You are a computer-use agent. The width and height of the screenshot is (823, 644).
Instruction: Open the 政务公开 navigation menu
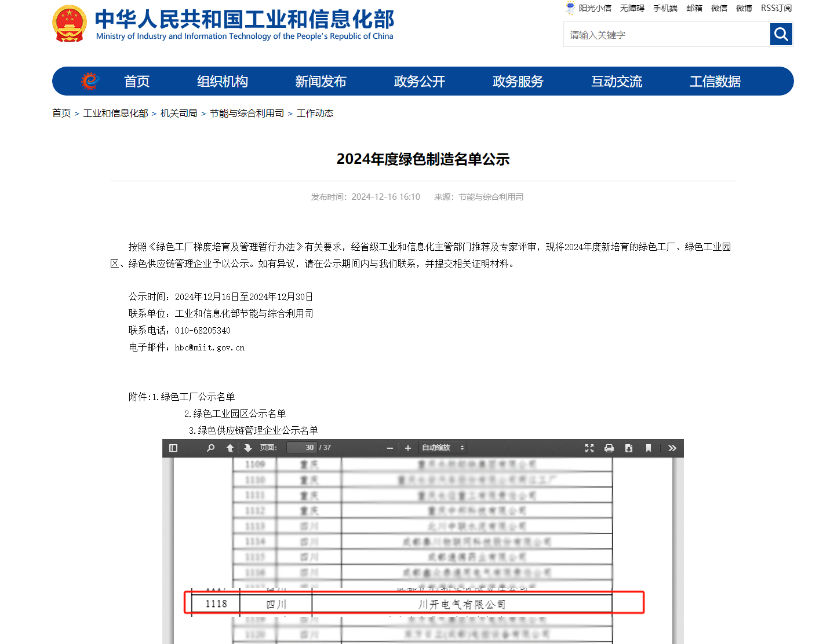click(420, 82)
